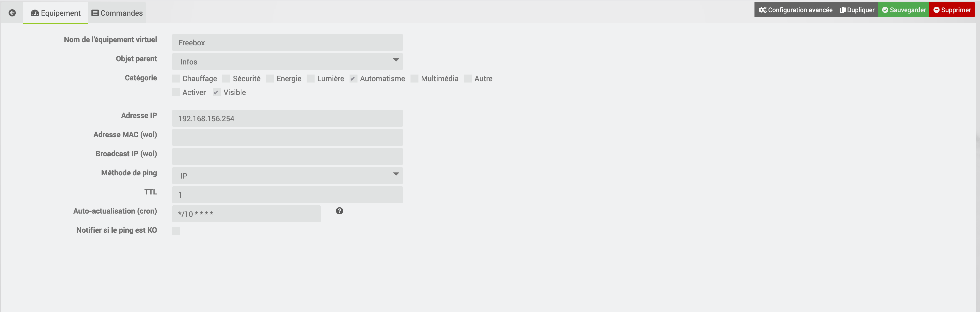The width and height of the screenshot is (980, 312).
Task: Toggle the Visible checkbox
Action: 217,93
